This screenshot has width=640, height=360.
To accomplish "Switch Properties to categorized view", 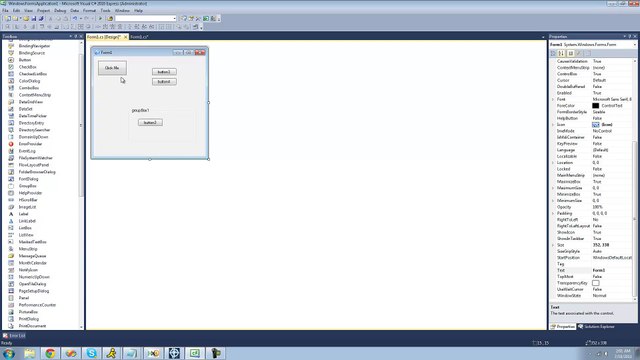I will [553, 53].
